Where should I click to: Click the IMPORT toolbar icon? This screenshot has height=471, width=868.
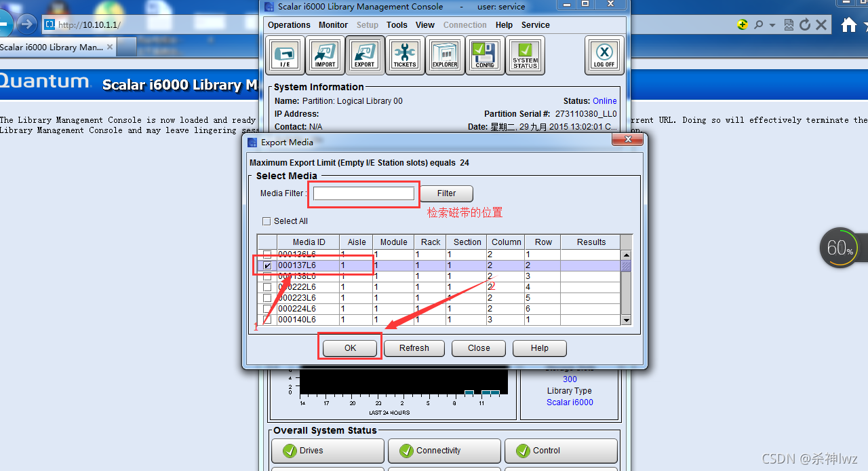tap(325, 55)
